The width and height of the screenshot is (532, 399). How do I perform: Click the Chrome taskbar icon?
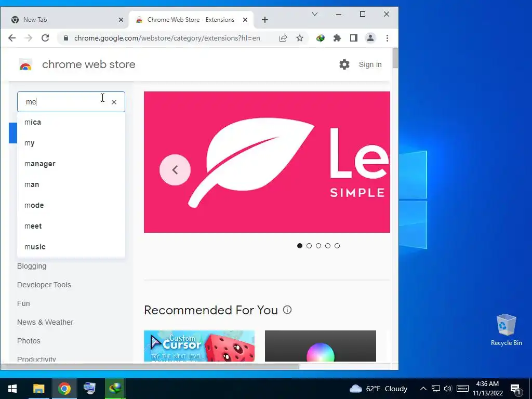point(64,389)
